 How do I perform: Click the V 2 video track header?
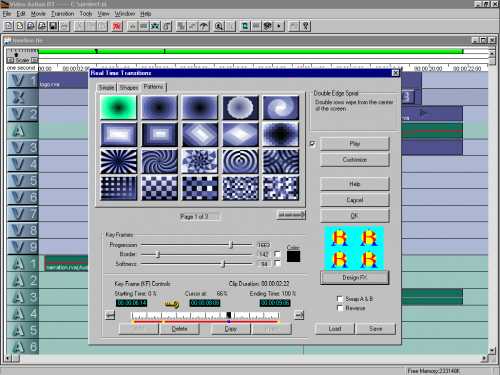(23, 114)
